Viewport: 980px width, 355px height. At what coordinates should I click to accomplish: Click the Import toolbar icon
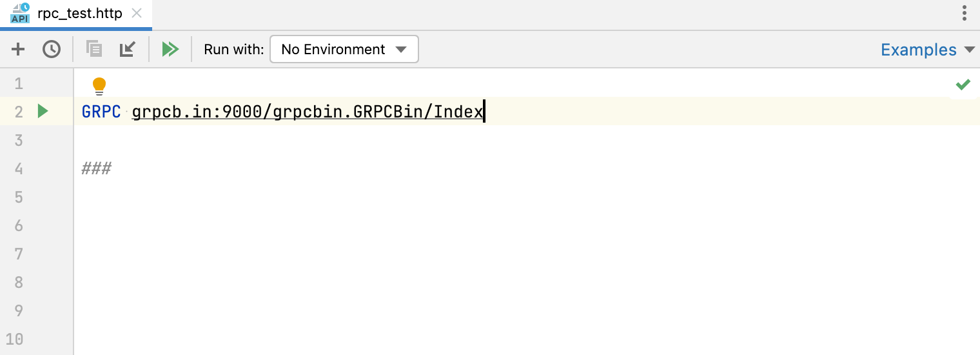click(127, 49)
